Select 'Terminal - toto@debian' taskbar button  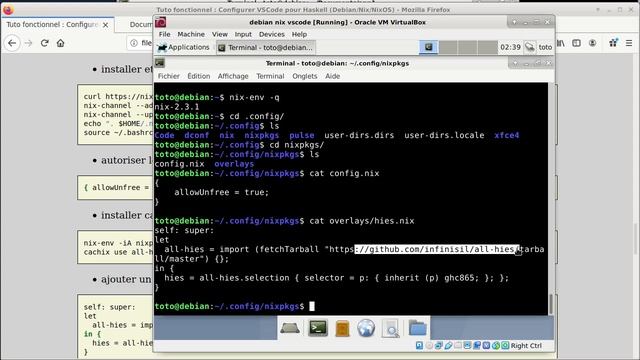pyautogui.click(x=266, y=47)
